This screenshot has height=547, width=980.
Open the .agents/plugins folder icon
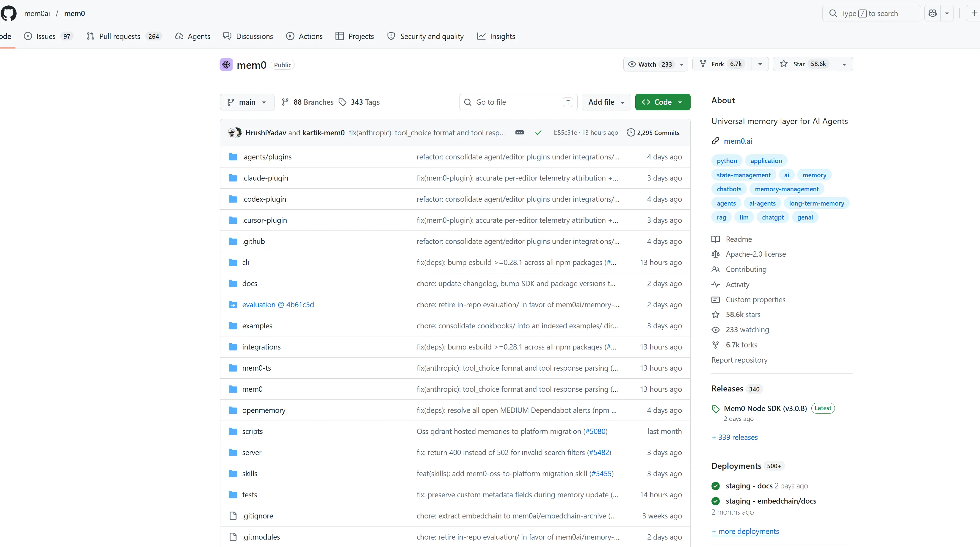(233, 157)
